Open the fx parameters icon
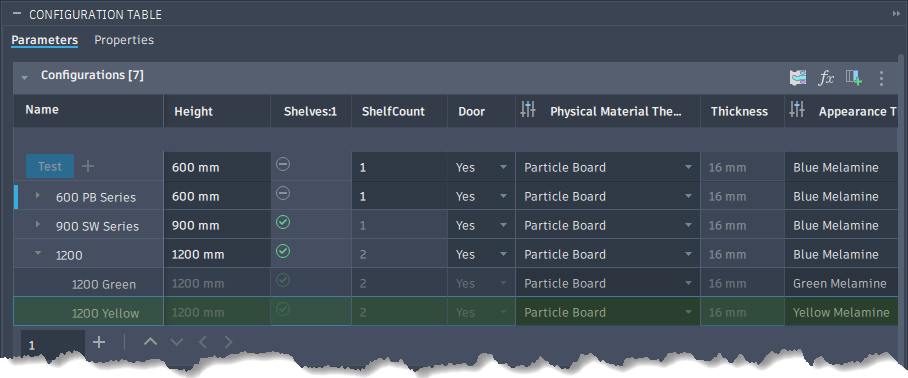908x378 pixels. [826, 78]
